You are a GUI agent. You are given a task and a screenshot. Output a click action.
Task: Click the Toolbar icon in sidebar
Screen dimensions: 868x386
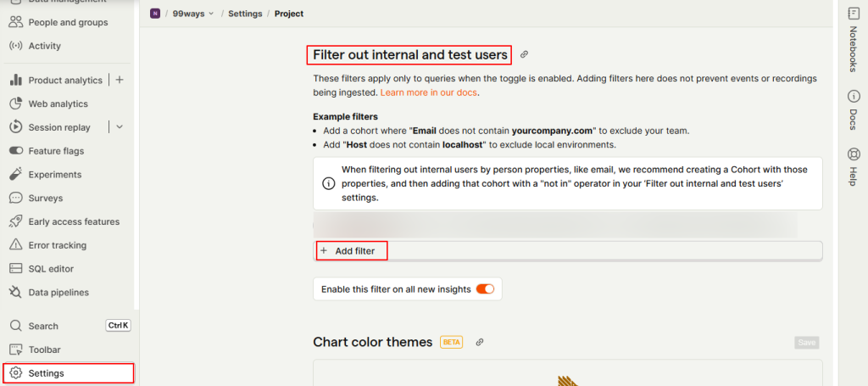16,350
